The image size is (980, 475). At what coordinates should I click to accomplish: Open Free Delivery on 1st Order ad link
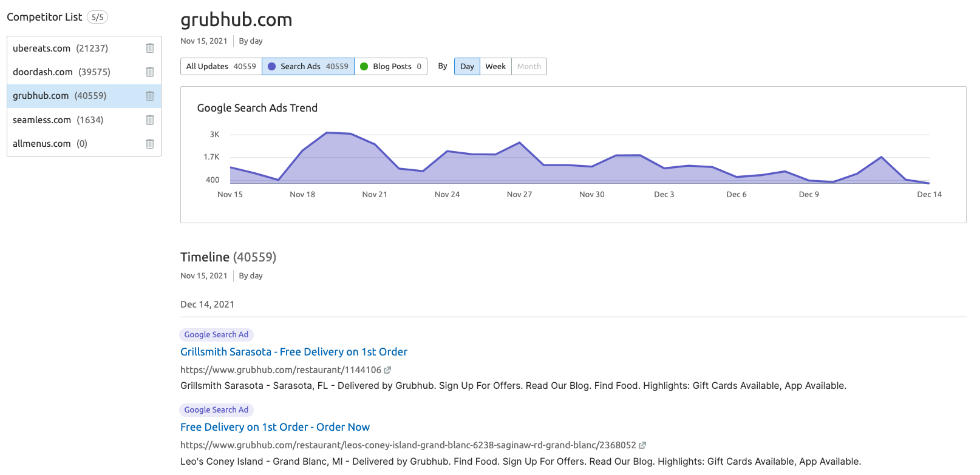275,427
